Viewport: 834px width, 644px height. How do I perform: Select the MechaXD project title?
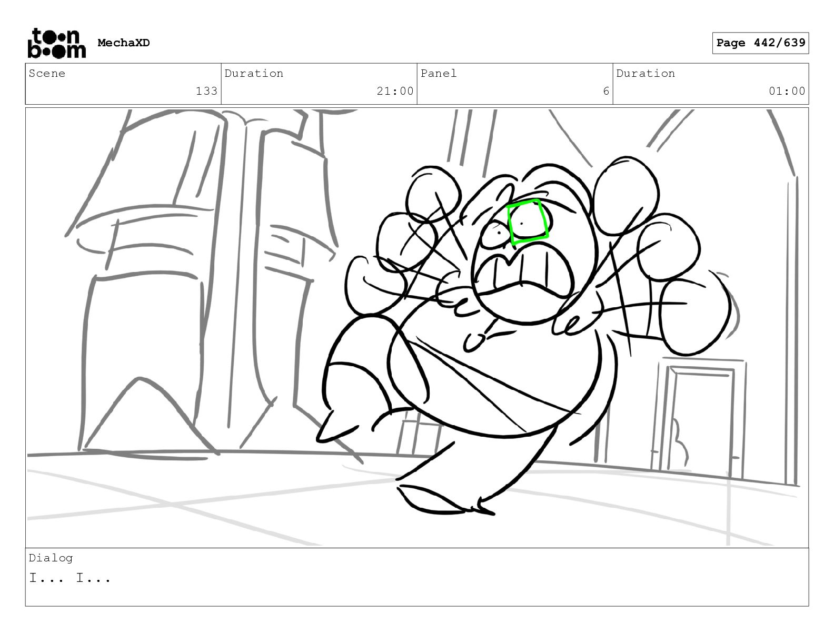[124, 43]
